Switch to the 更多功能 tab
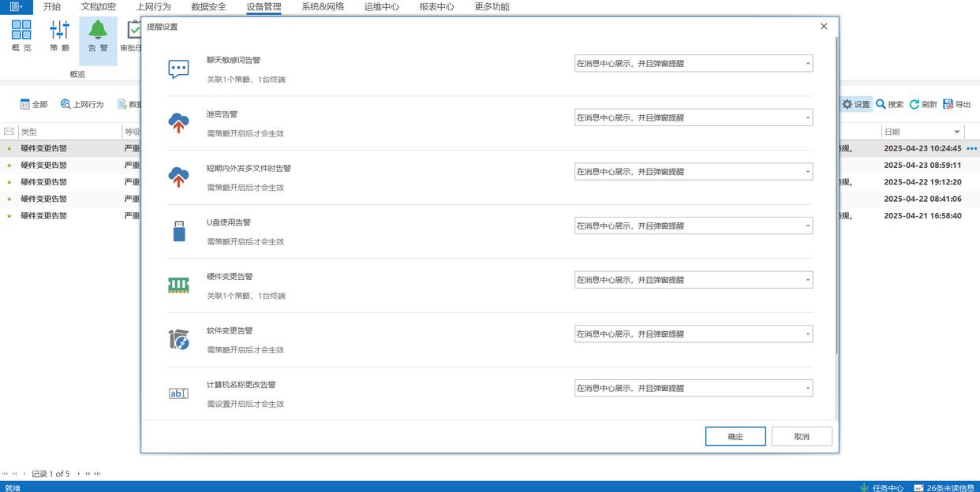The width and height of the screenshot is (980, 492). pyautogui.click(x=492, y=6)
